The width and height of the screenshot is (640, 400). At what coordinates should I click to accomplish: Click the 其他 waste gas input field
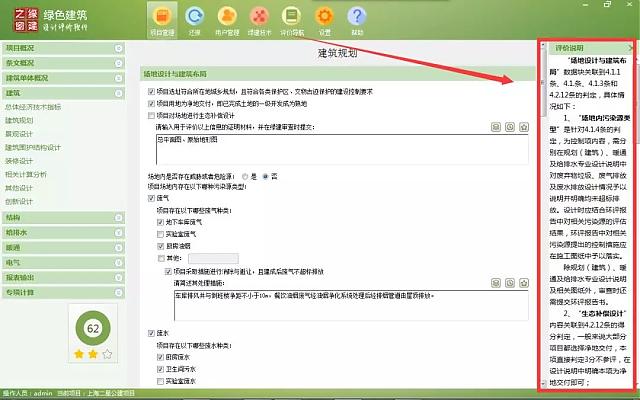pos(213,258)
